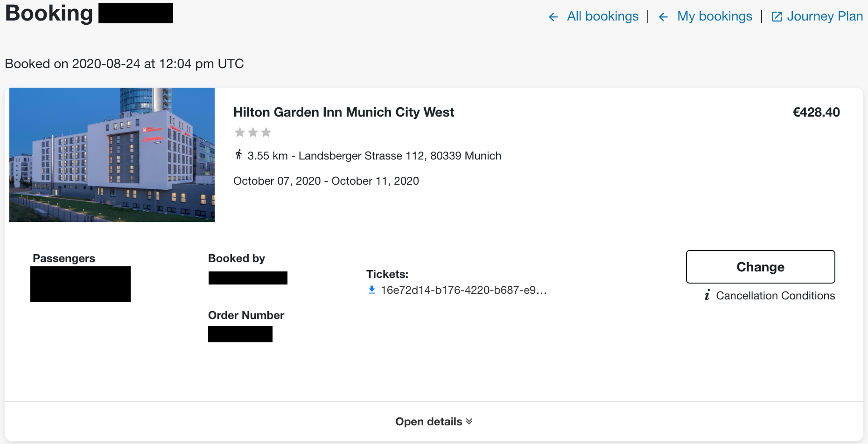Click the Landsberger Strasse 112 address text
Image resolution: width=868 pixels, height=444 pixels.
click(400, 156)
